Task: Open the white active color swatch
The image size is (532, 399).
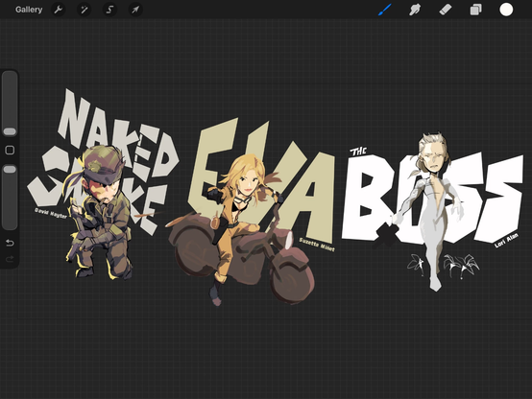Action: [506, 10]
